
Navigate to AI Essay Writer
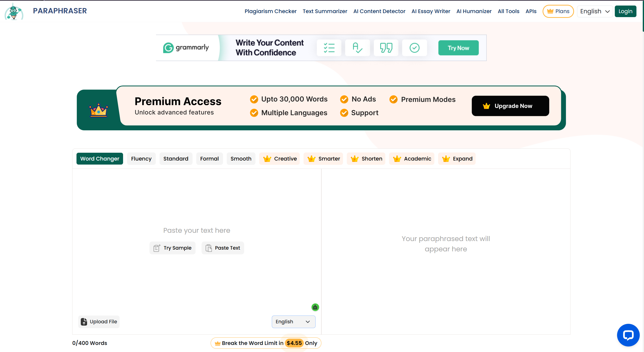click(x=431, y=11)
